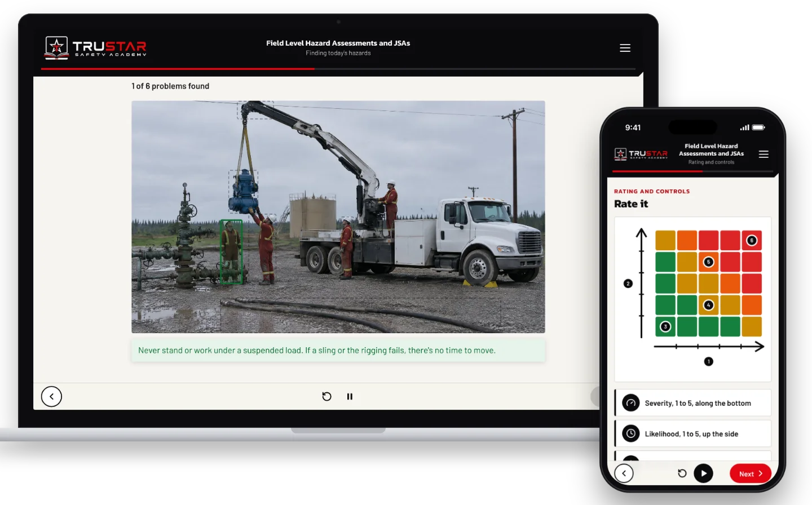Select marker 6 on the risk matrix
The height and width of the screenshot is (505, 812).
pyautogui.click(x=752, y=241)
